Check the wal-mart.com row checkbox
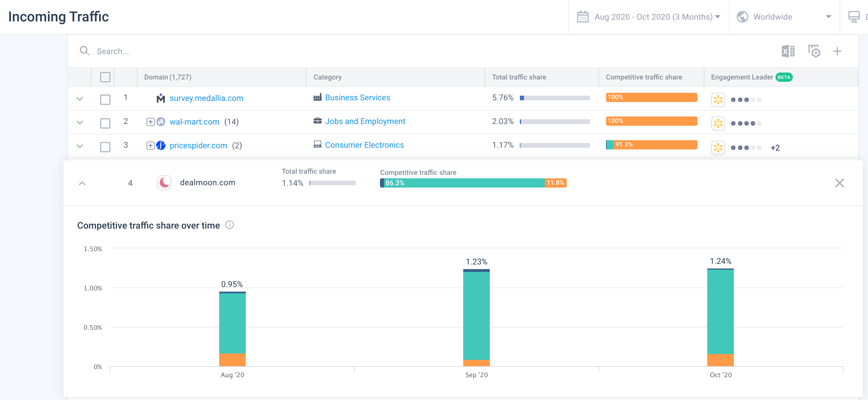Viewport: 868px width, 400px height. pyautogui.click(x=105, y=123)
